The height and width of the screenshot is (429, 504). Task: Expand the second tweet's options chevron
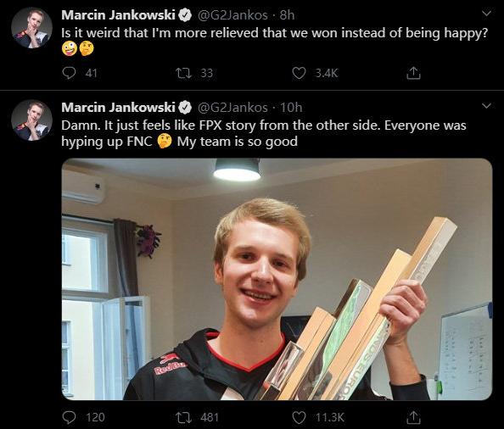[x=487, y=106]
